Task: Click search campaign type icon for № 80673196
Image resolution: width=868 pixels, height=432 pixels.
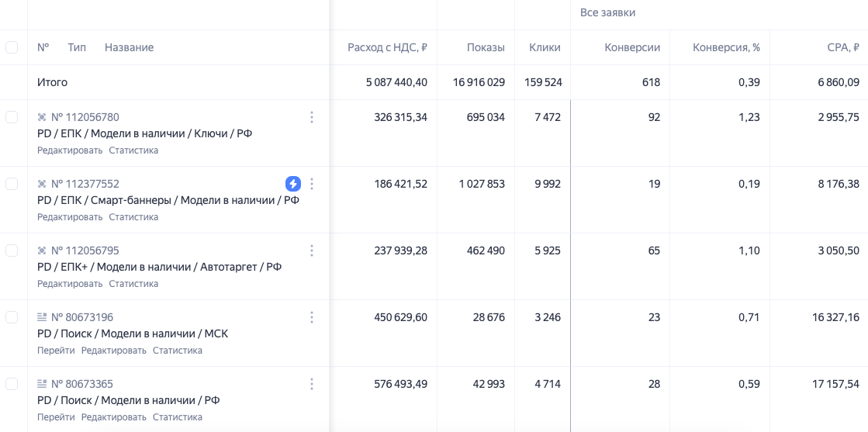Action: [x=42, y=317]
